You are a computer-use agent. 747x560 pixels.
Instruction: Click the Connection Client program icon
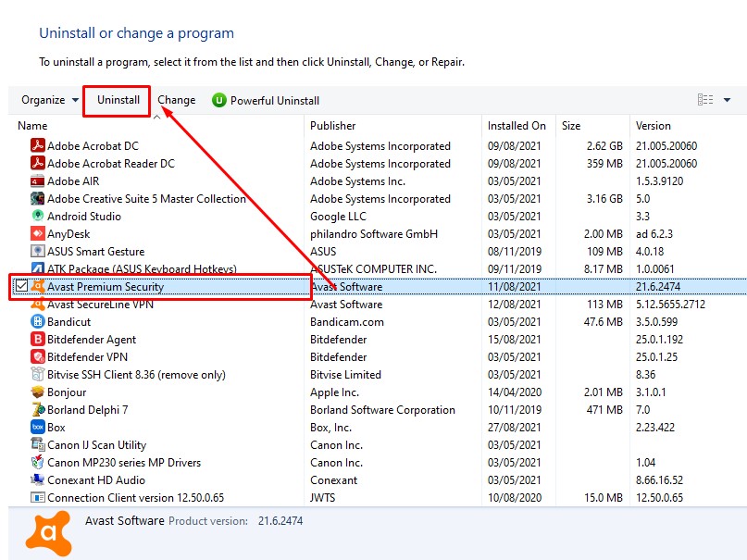point(38,497)
